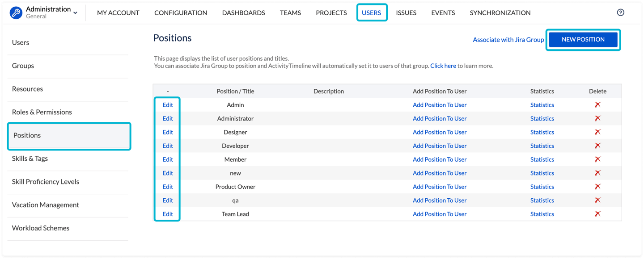Delete the Designer position via red X
This screenshot has width=644, height=259.
pos(597,132)
